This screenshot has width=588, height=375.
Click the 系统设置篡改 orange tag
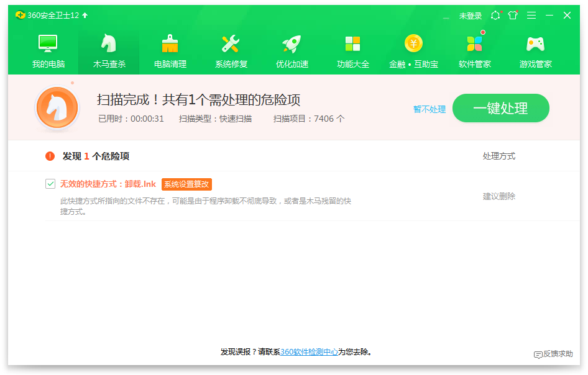(x=186, y=184)
